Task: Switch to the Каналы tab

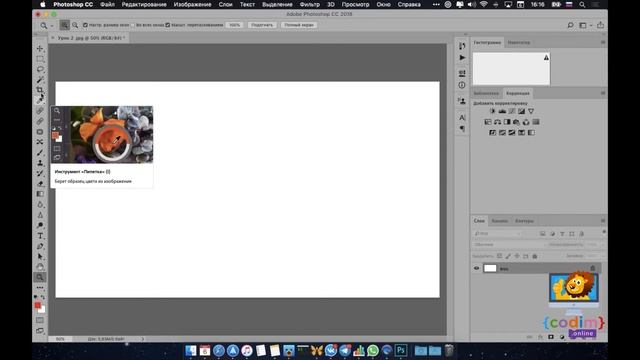Action: [499, 221]
